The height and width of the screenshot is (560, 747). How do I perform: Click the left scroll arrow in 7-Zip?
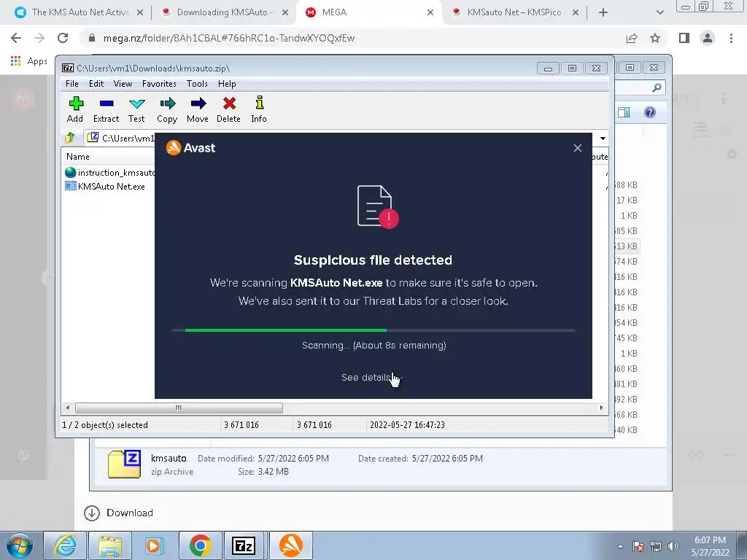coord(68,408)
